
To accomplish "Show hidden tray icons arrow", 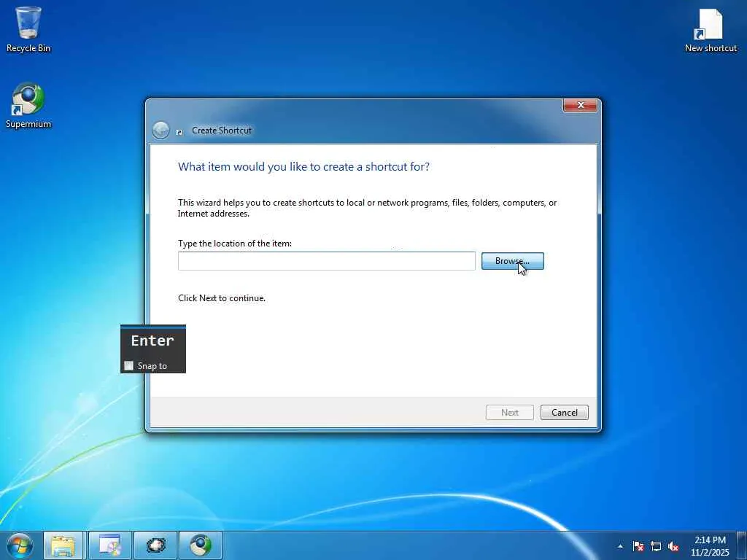I will (620, 547).
